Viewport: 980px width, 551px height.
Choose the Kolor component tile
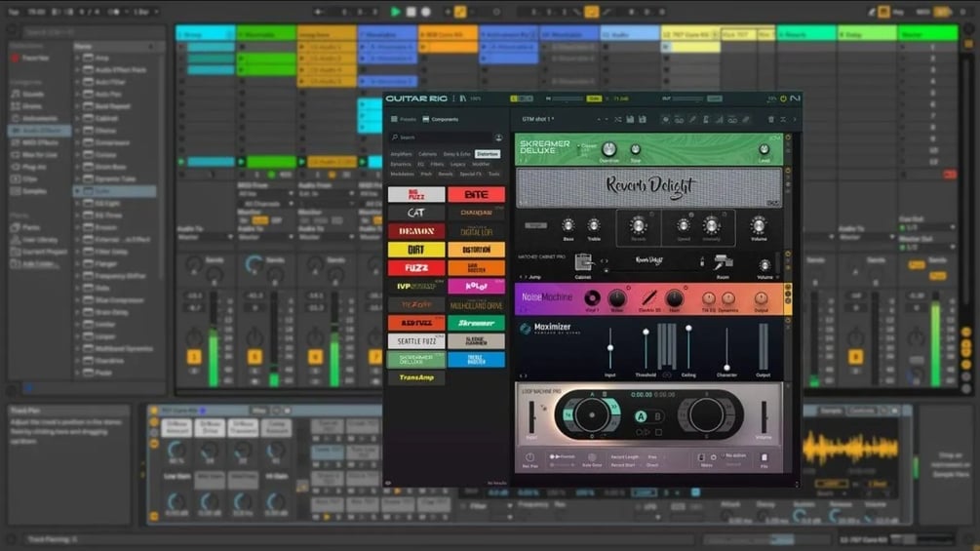pyautogui.click(x=476, y=286)
